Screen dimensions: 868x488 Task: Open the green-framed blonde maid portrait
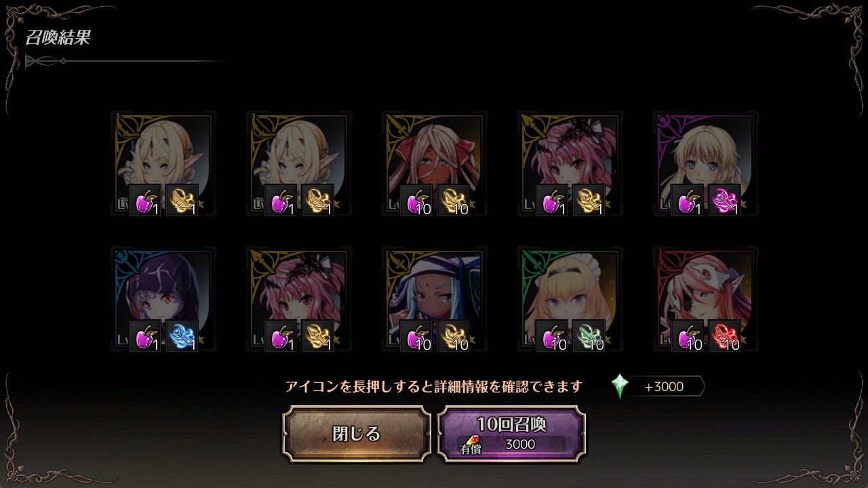570,299
